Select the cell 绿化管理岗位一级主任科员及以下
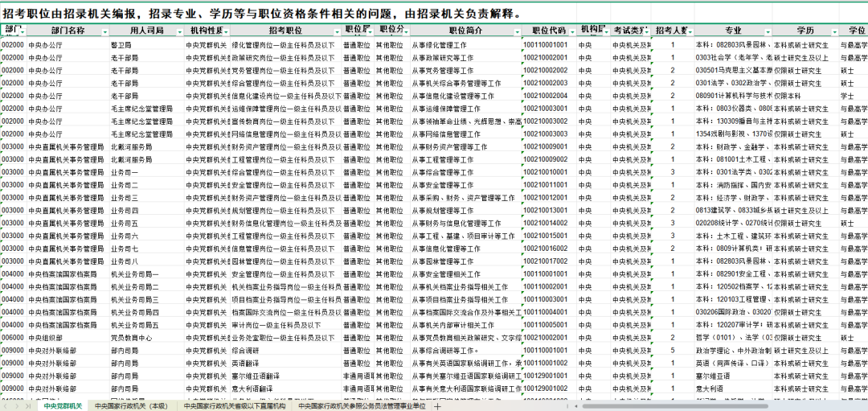868x411 pixels. (285, 45)
